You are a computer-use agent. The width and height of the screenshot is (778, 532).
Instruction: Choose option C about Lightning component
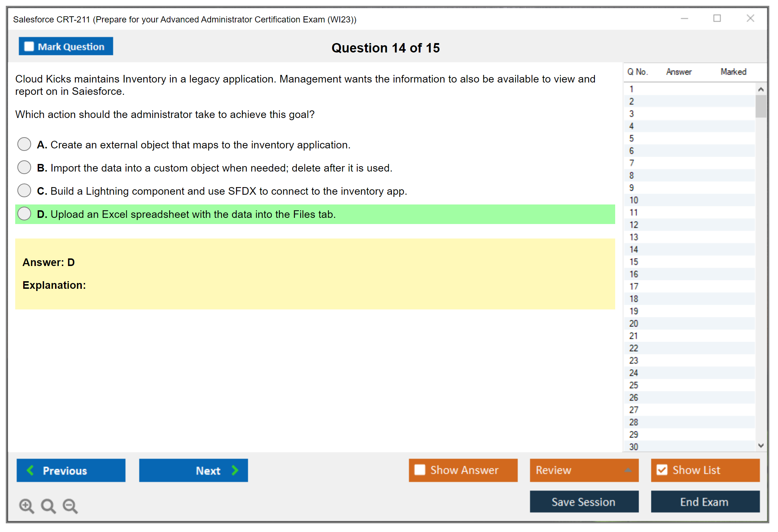coord(24,190)
